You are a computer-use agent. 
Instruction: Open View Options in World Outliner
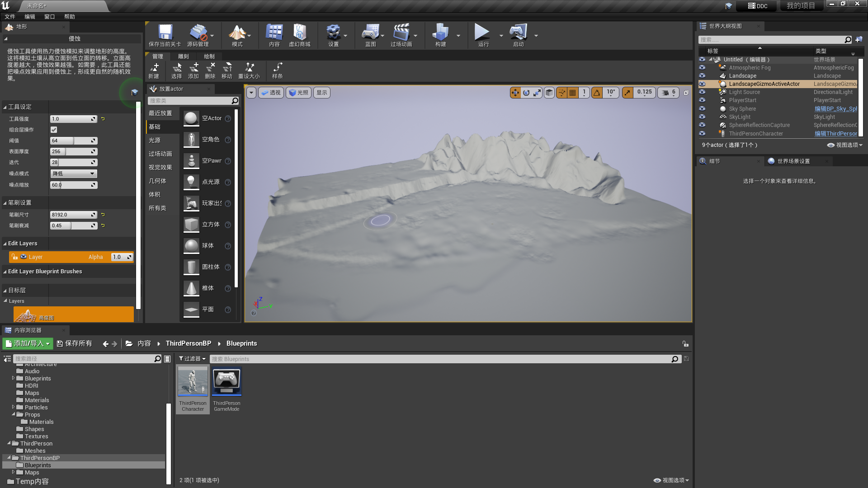coord(845,145)
